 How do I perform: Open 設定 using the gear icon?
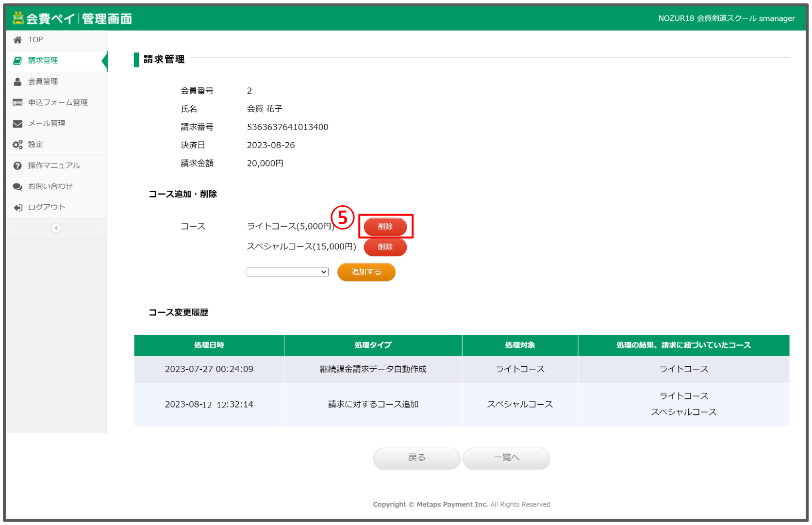(x=17, y=144)
